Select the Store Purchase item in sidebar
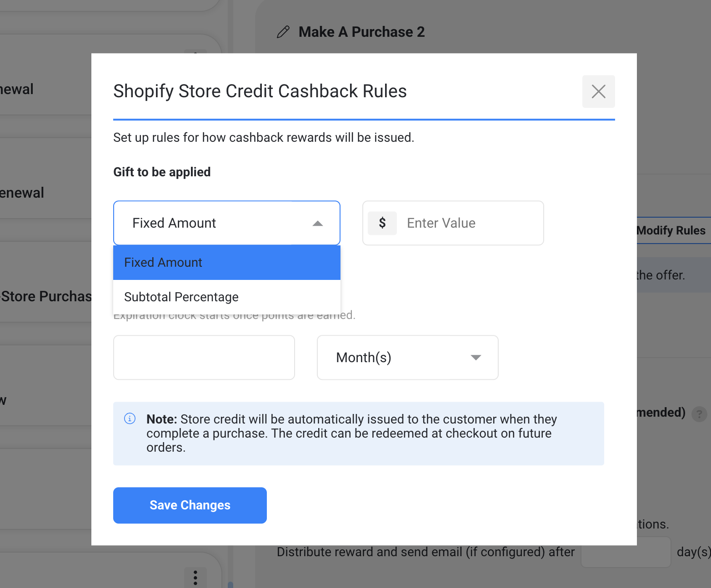The image size is (711, 588). coord(45,296)
